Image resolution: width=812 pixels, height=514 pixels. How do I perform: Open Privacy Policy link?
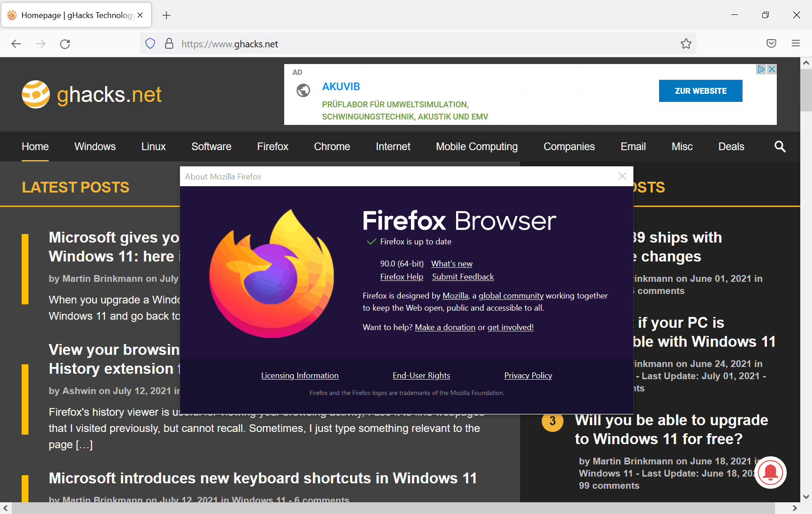point(528,376)
